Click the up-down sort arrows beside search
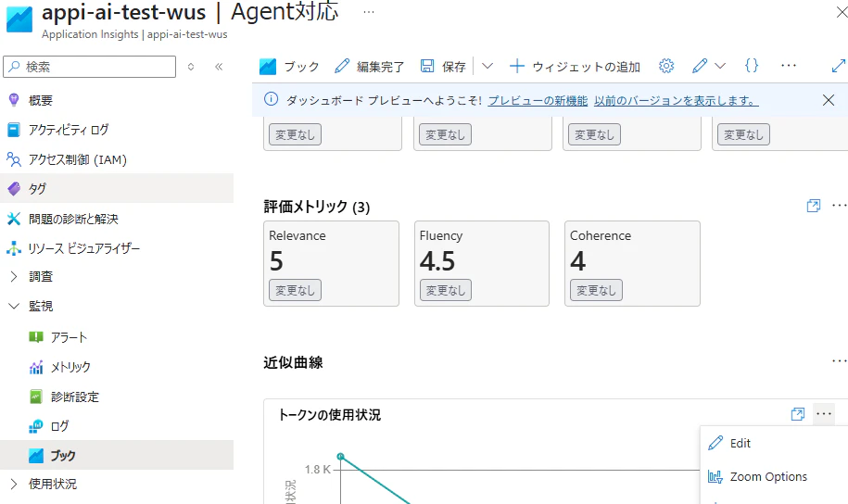Screen dimensions: 848x504 click(191, 67)
